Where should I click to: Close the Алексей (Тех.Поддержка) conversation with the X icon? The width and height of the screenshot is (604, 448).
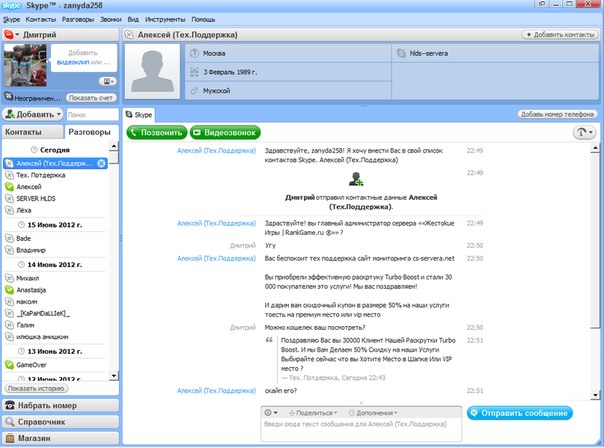[x=101, y=163]
